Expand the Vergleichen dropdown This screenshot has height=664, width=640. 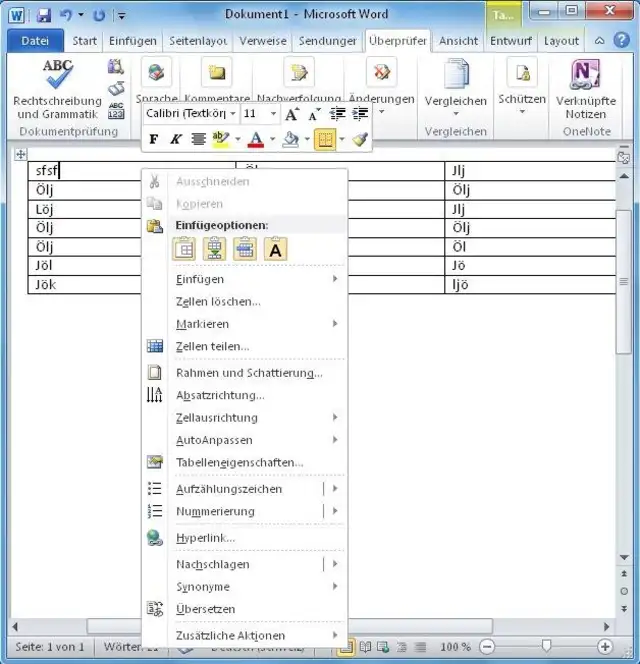(x=456, y=113)
